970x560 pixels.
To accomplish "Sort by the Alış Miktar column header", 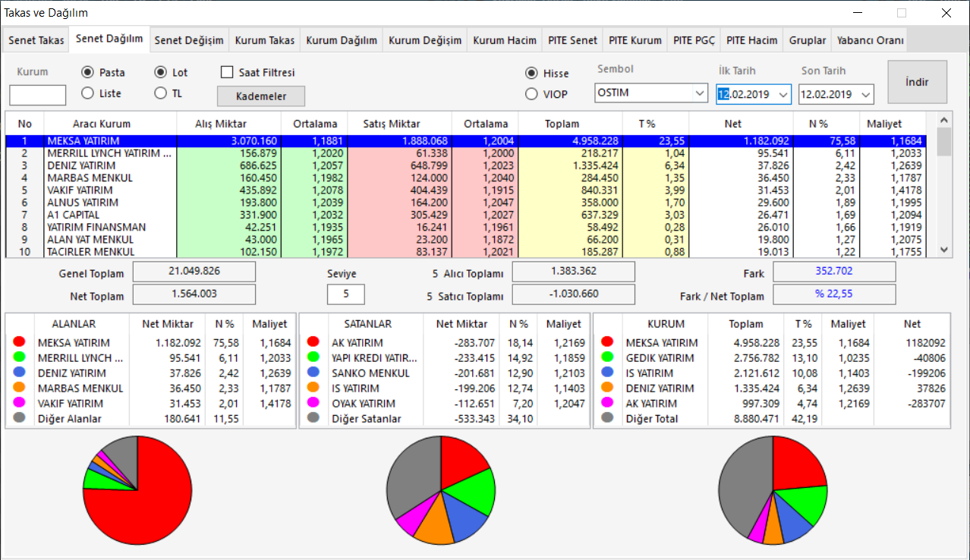I will point(228,124).
